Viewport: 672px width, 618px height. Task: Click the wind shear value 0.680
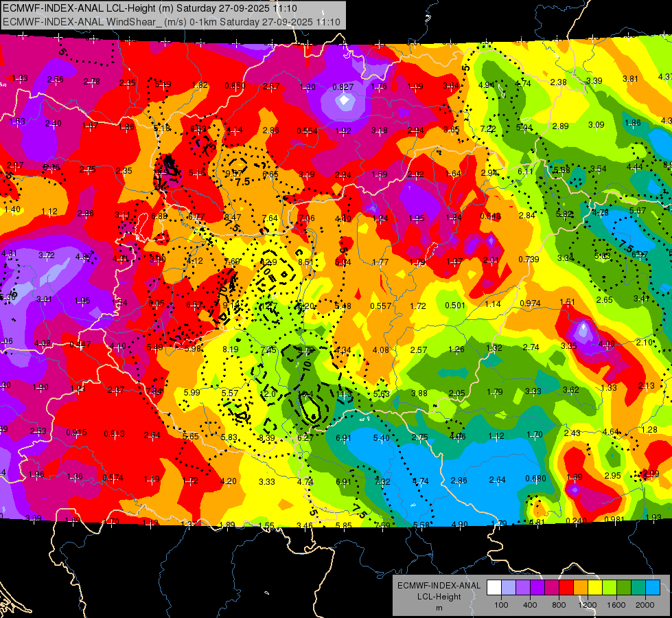(535, 478)
